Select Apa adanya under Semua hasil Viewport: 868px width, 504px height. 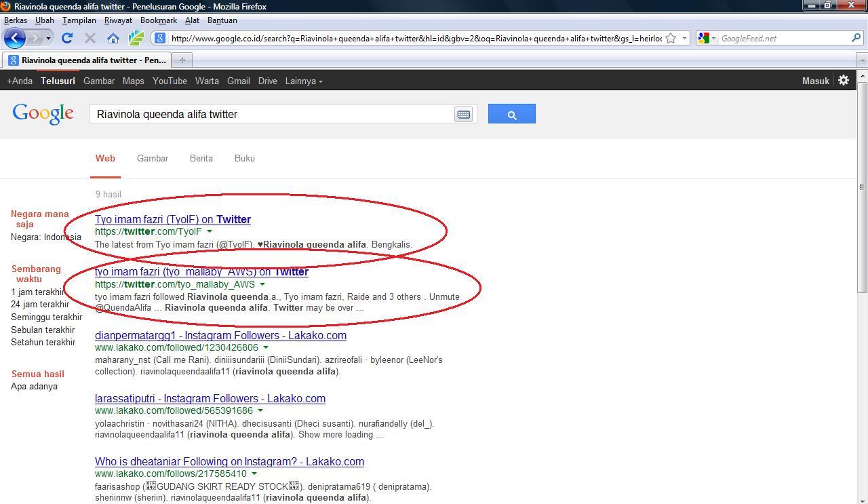coord(34,386)
